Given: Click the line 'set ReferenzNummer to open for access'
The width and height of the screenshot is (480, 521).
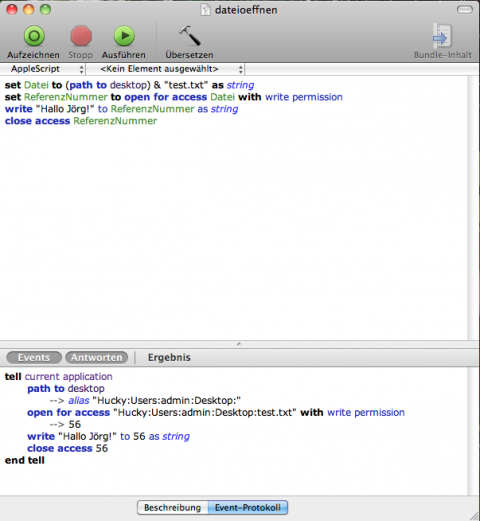Looking at the screenshot, I should [174, 97].
